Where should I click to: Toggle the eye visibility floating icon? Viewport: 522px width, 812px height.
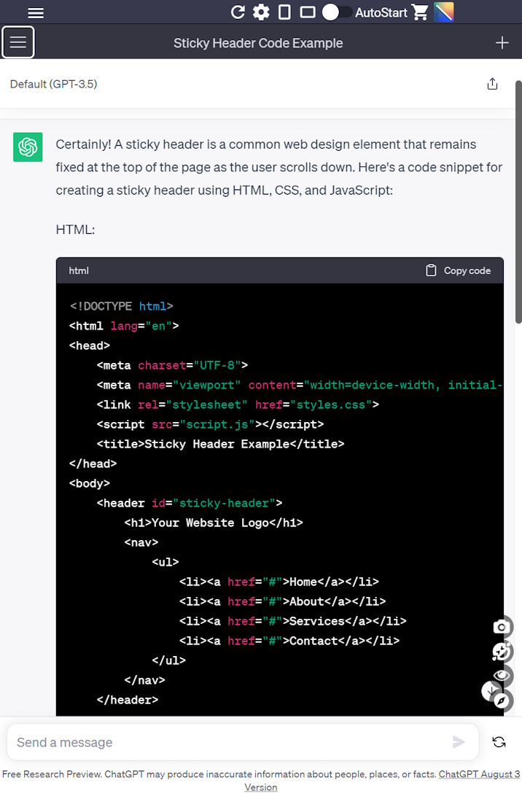pos(501,676)
